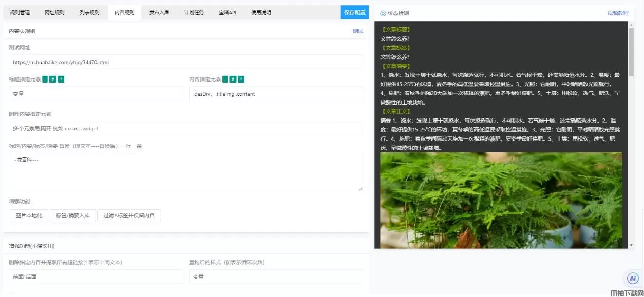Click the 测试 link in 内容页规则
Image resolution: width=644 pixels, height=297 pixels.
pos(357,31)
